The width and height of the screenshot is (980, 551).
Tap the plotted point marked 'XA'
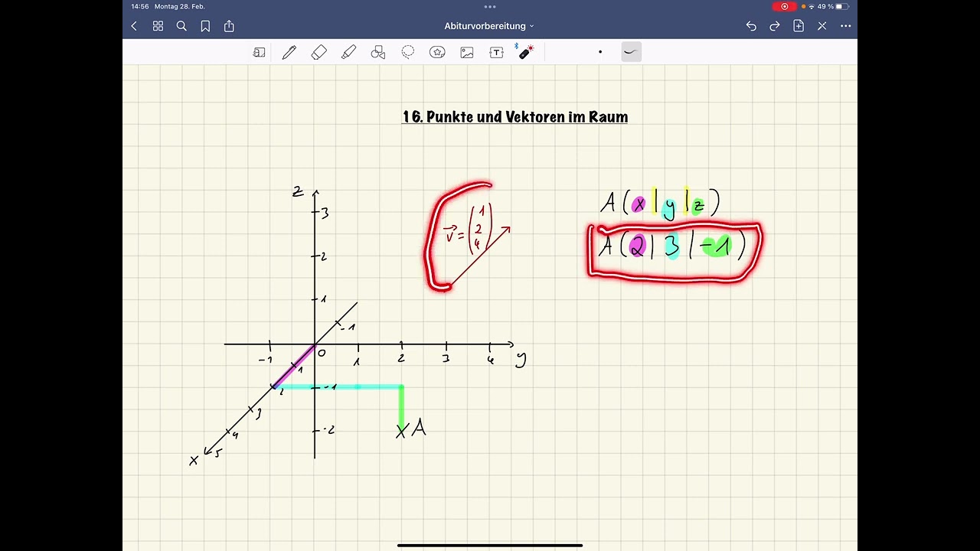[411, 429]
